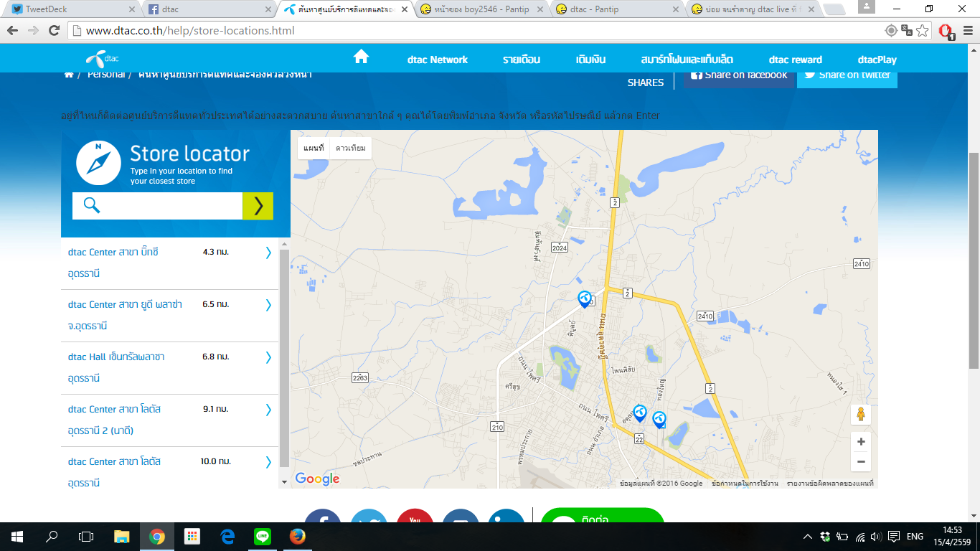Viewport: 980px width, 551px height.
Task: Select the dtac map pin near route 2024
Action: (x=585, y=299)
